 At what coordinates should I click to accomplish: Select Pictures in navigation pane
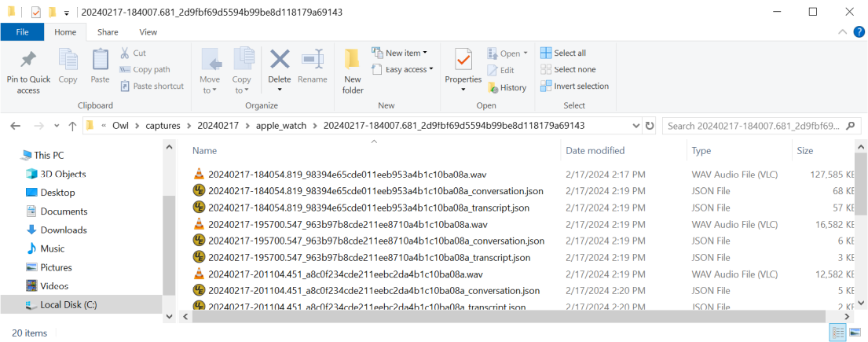49,267
